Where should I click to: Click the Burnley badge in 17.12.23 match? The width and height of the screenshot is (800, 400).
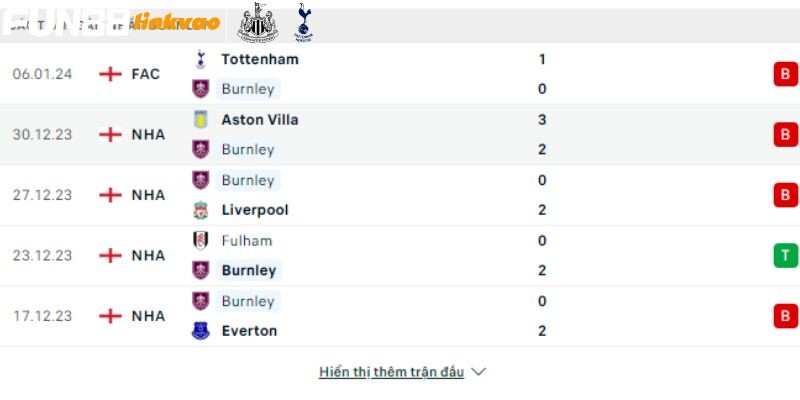pyautogui.click(x=201, y=301)
